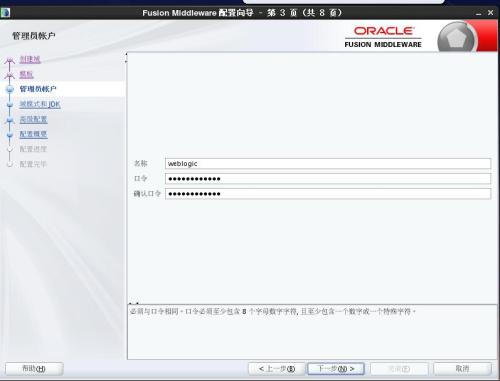Select the current 管理员帐户 step in the sidebar

38,89
